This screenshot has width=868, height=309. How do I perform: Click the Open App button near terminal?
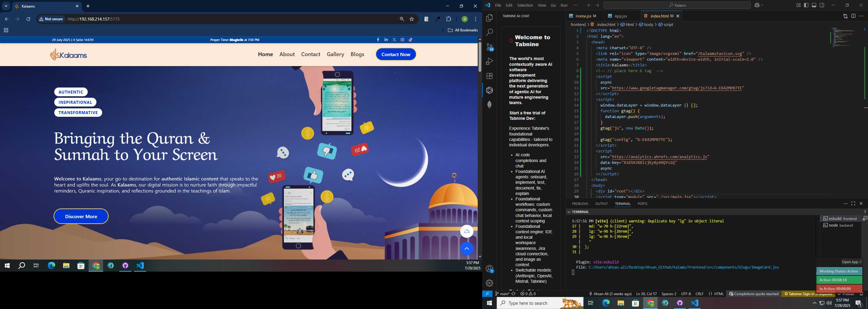(x=851, y=262)
